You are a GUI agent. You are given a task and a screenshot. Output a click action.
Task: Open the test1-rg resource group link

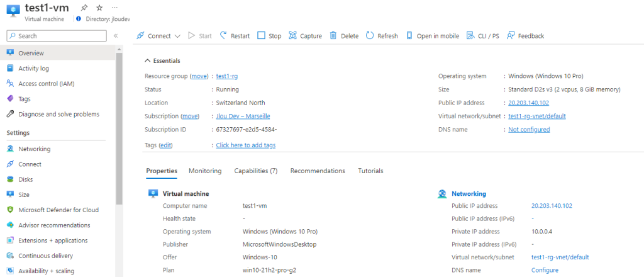point(227,76)
